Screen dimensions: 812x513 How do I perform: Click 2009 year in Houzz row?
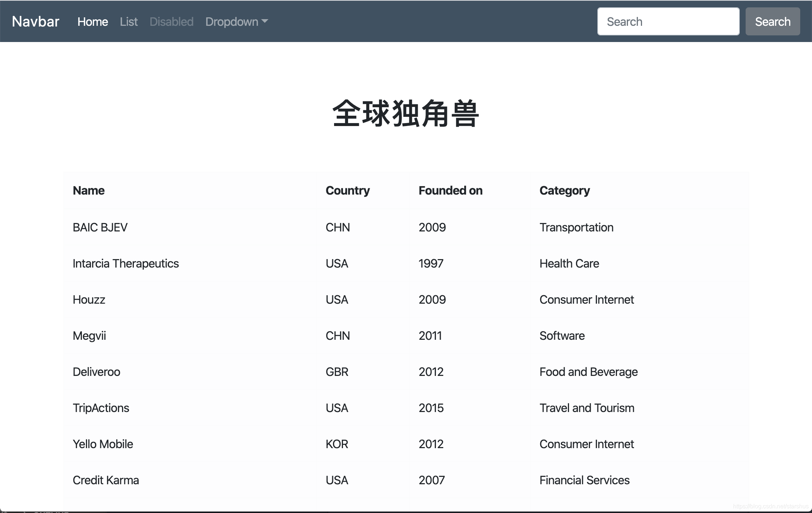[432, 300]
